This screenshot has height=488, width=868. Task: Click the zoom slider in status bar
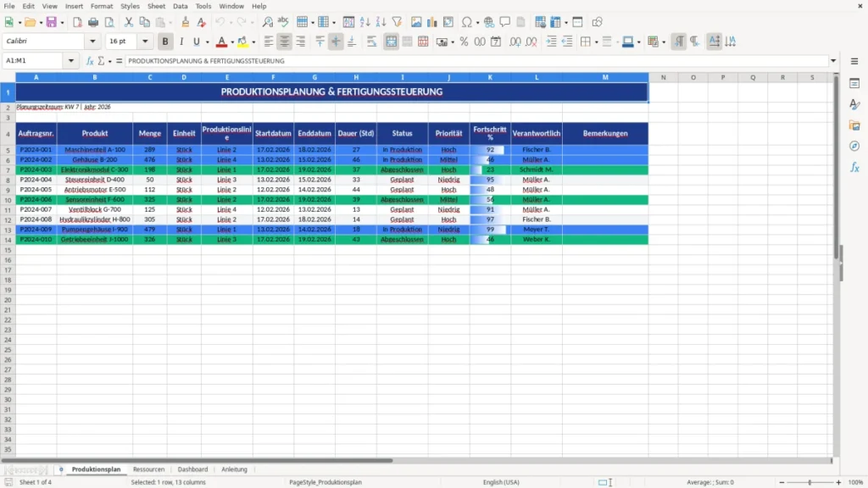810,482
